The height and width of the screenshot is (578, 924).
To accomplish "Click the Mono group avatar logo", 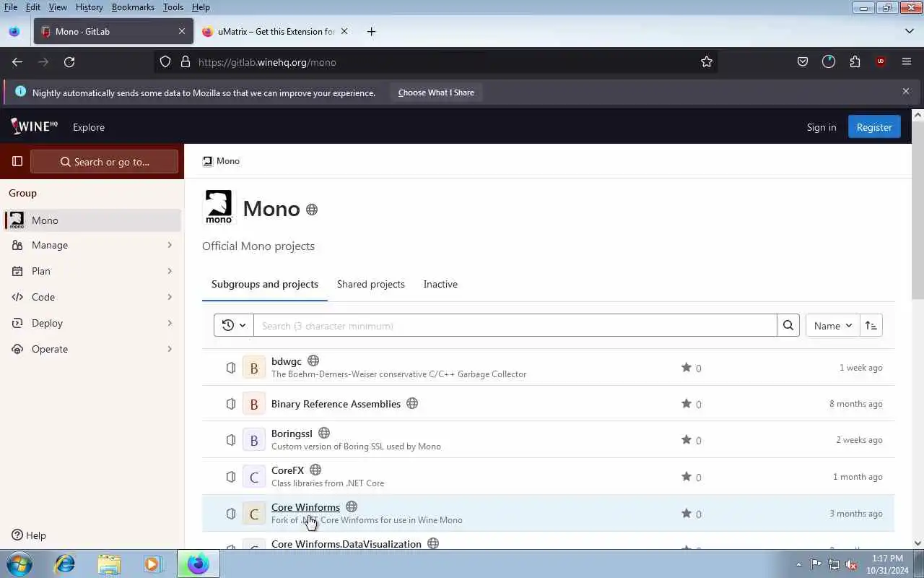I will [219, 207].
